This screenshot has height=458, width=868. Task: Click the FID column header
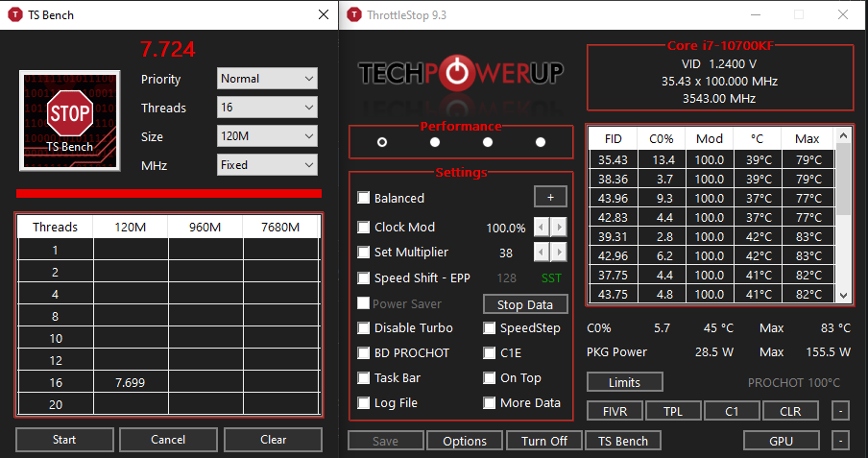(613, 139)
